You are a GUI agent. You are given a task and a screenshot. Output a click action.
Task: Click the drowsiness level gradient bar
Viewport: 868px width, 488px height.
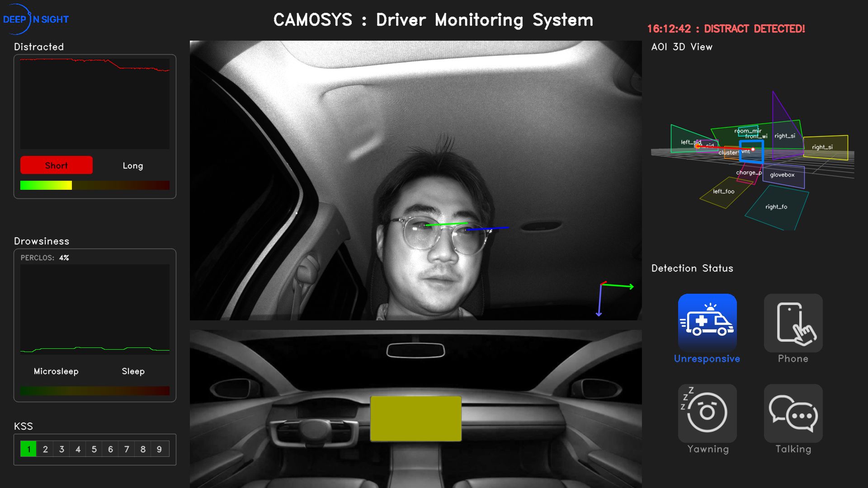(x=95, y=391)
